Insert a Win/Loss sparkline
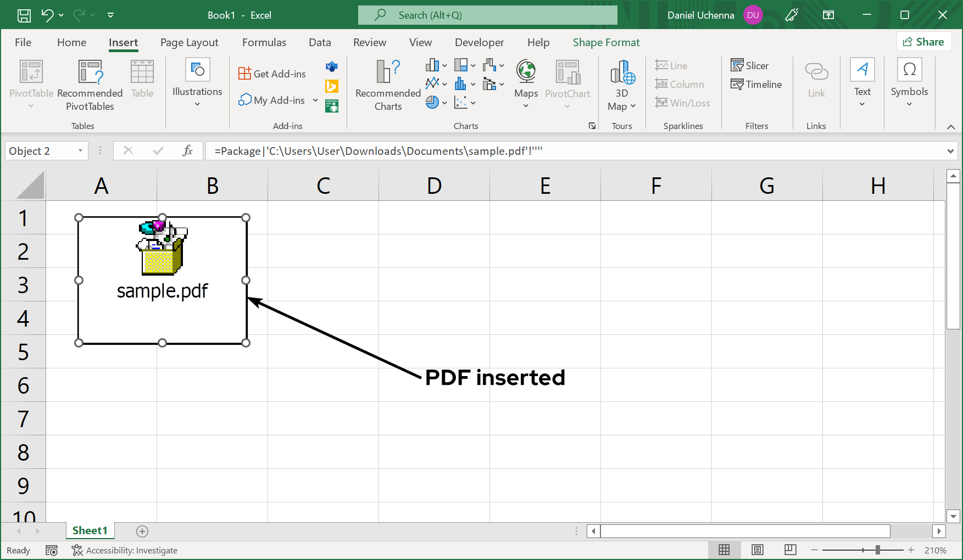 683,103
